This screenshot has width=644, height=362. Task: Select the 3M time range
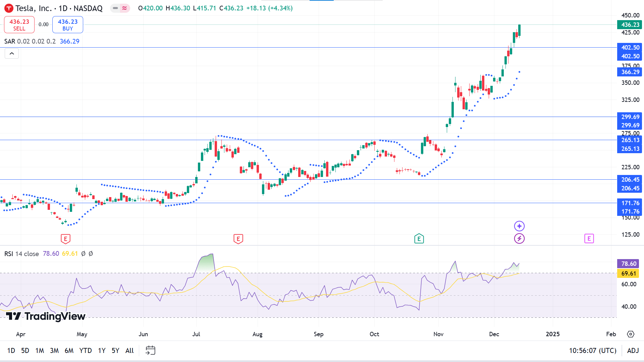pos(54,351)
